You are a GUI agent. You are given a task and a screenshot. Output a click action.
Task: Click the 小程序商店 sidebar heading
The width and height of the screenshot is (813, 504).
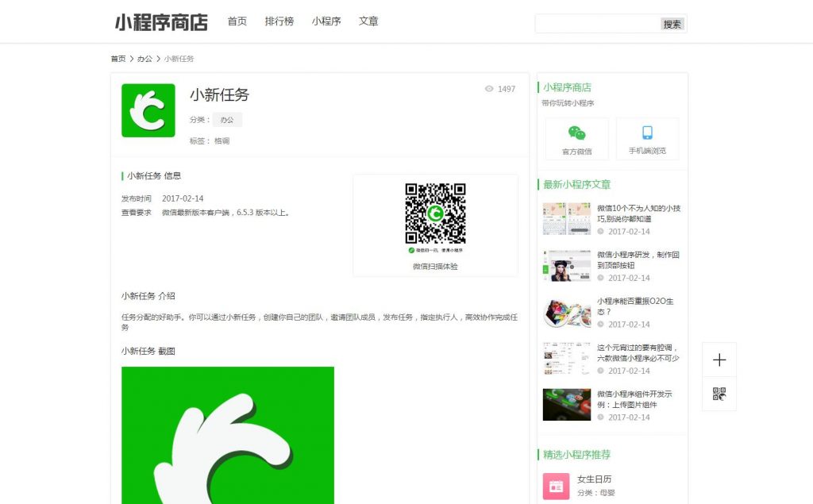coord(567,87)
